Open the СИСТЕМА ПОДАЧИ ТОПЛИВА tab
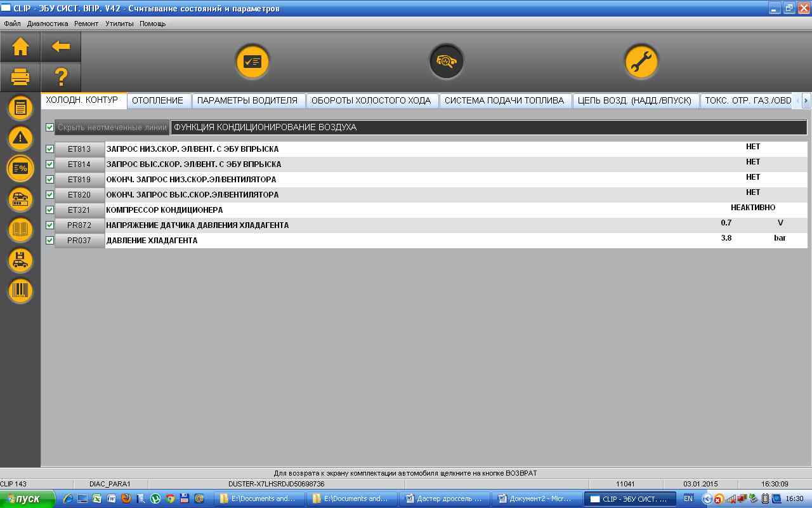This screenshot has height=508, width=812. pyautogui.click(x=504, y=100)
